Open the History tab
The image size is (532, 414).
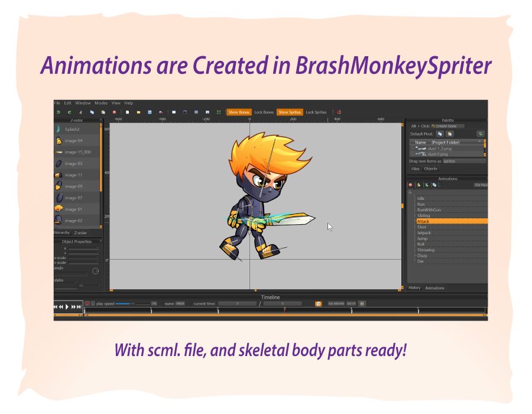pos(414,288)
